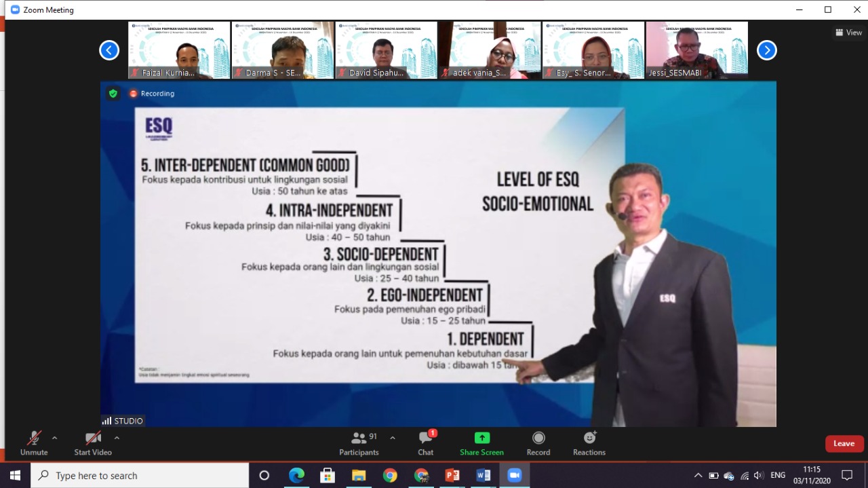Show hidden system tray icons
The height and width of the screenshot is (488, 868).
point(698,475)
